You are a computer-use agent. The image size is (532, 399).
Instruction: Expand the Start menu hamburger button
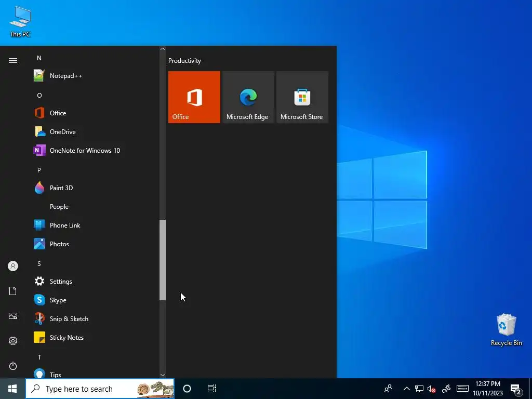13,60
